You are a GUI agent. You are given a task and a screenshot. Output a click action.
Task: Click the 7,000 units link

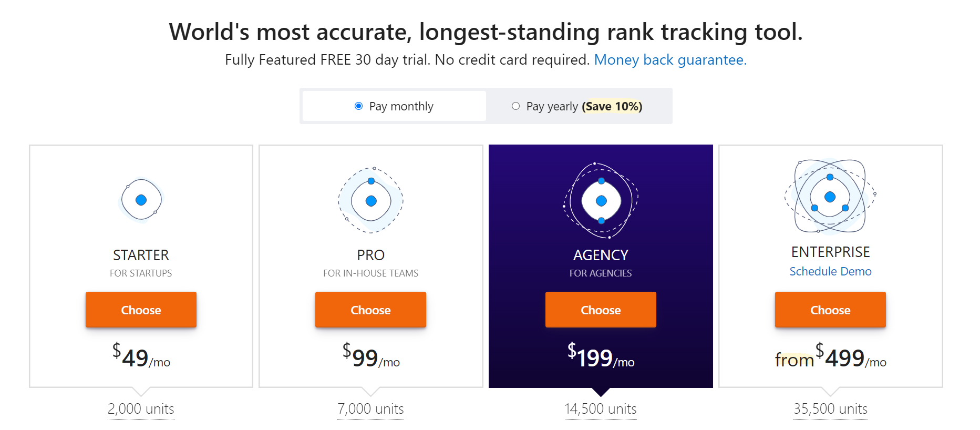click(x=370, y=409)
